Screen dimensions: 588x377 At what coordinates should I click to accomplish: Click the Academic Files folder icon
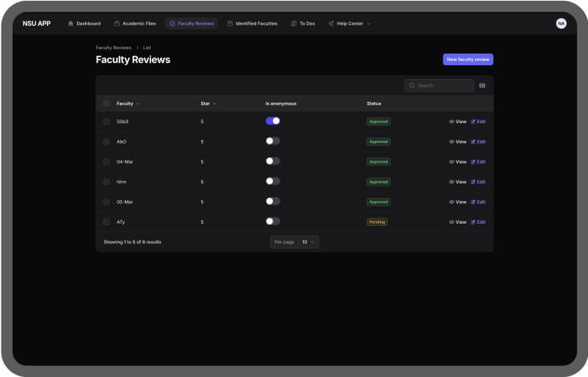[117, 23]
